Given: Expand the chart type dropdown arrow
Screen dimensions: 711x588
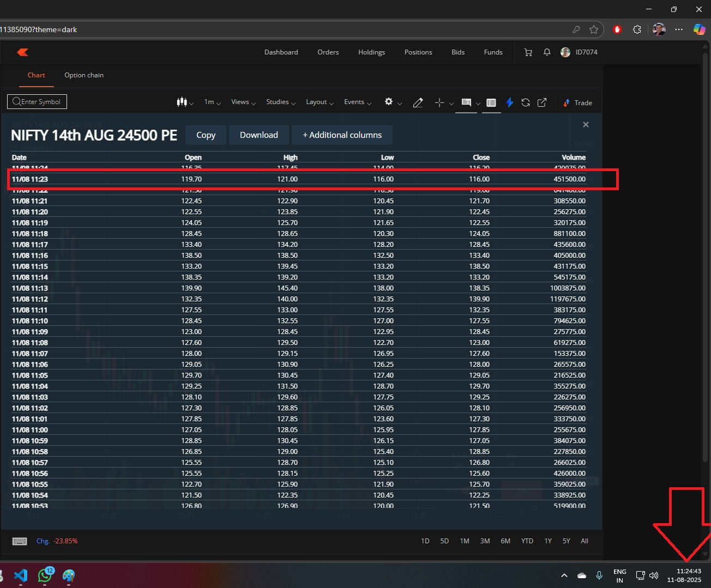Looking at the screenshot, I should click(191, 103).
